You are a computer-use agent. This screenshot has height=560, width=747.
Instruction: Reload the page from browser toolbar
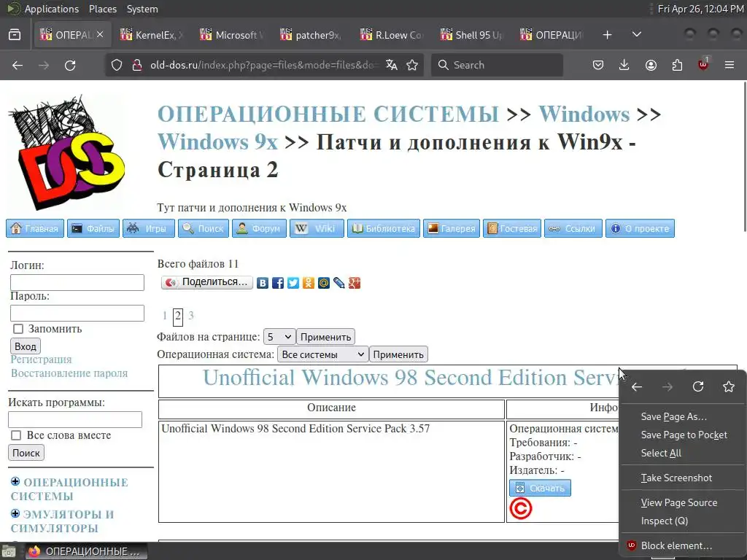tap(70, 65)
